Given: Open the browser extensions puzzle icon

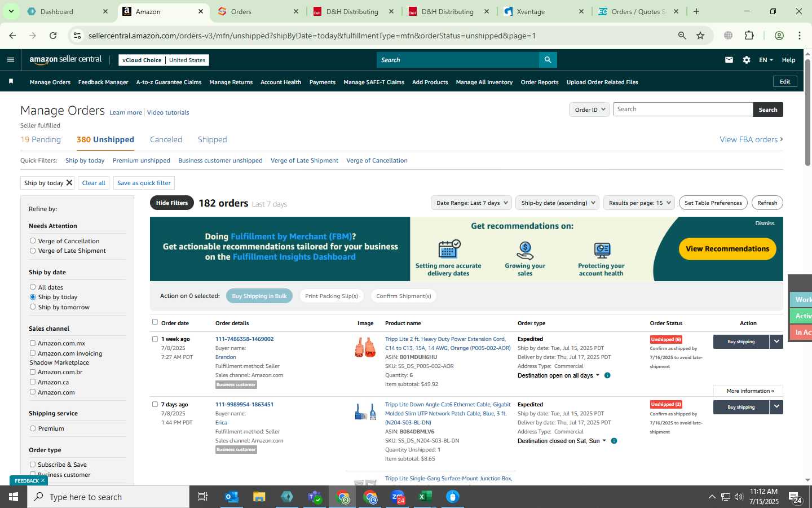Looking at the screenshot, I should 749,36.
